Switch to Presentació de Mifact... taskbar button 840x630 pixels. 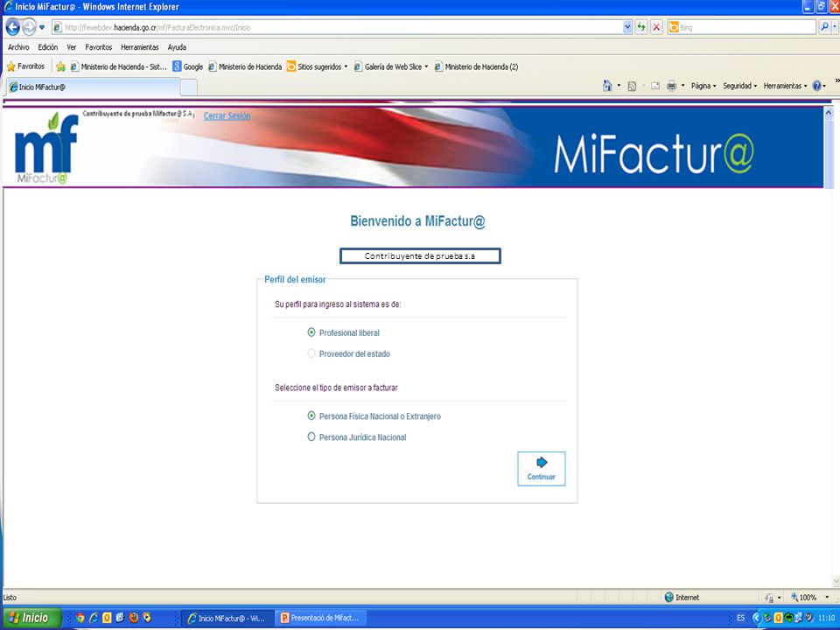319,619
